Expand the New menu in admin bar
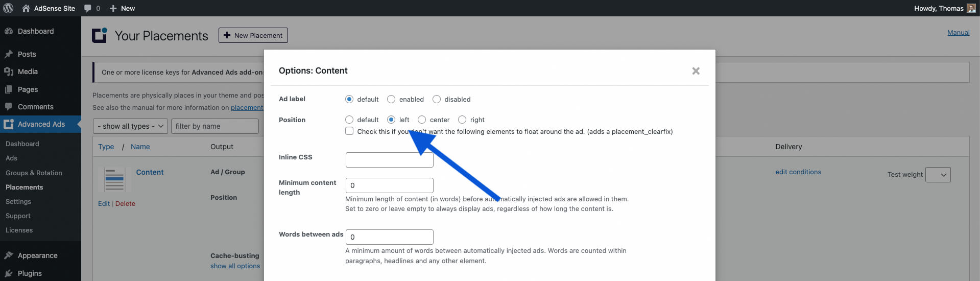Screen dimensions: 980x281 123,8
